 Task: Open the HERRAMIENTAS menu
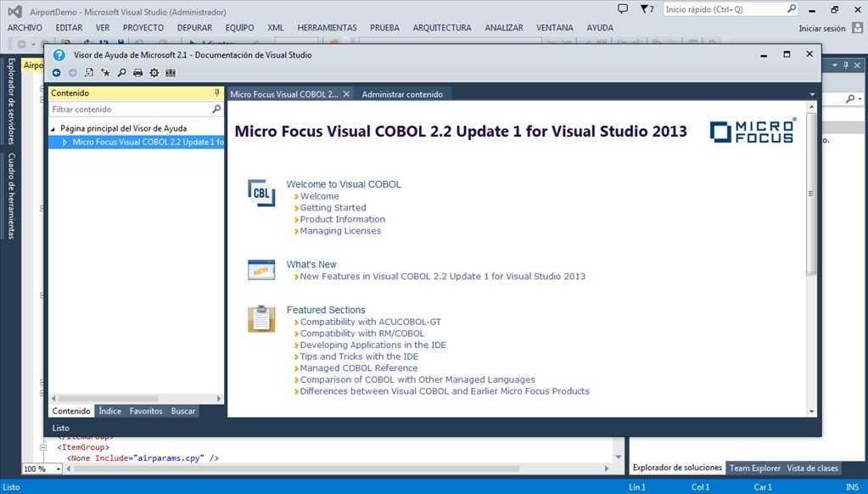(x=328, y=28)
